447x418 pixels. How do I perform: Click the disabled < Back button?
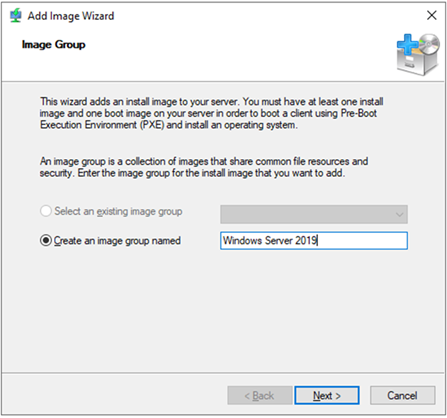[260, 396]
